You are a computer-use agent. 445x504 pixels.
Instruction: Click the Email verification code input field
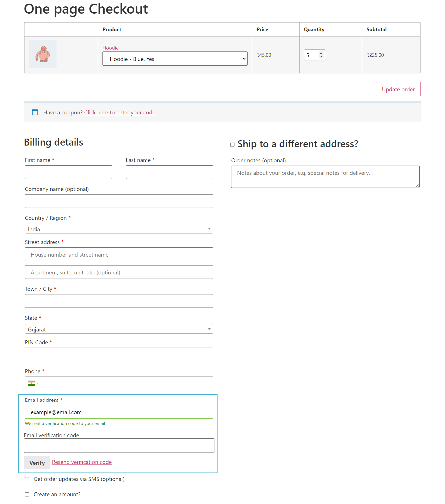click(x=119, y=445)
